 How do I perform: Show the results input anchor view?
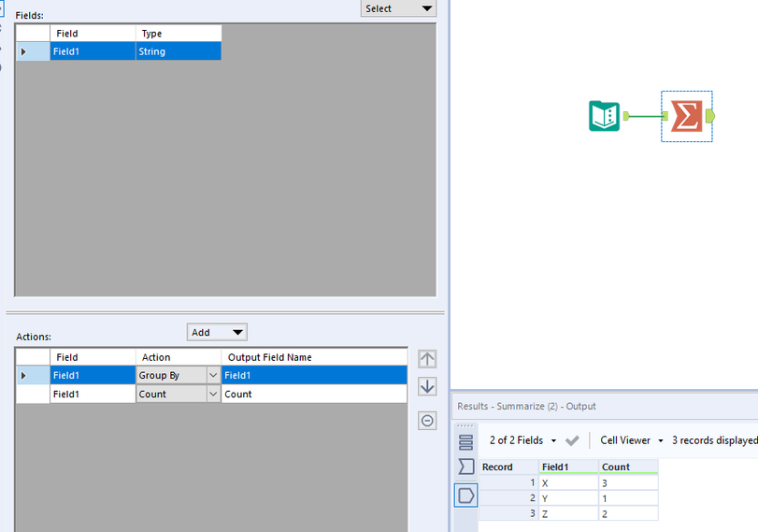[466, 467]
